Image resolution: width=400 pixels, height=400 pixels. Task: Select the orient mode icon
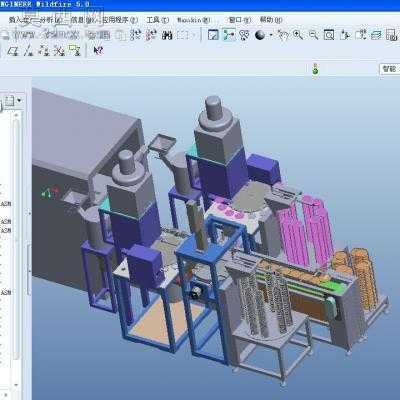244,35
